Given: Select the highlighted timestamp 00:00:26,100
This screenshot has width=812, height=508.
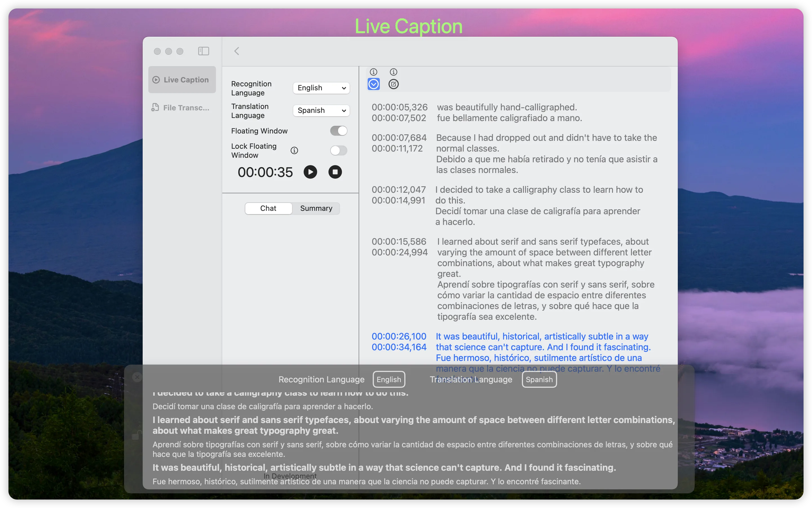Looking at the screenshot, I should click(x=399, y=336).
